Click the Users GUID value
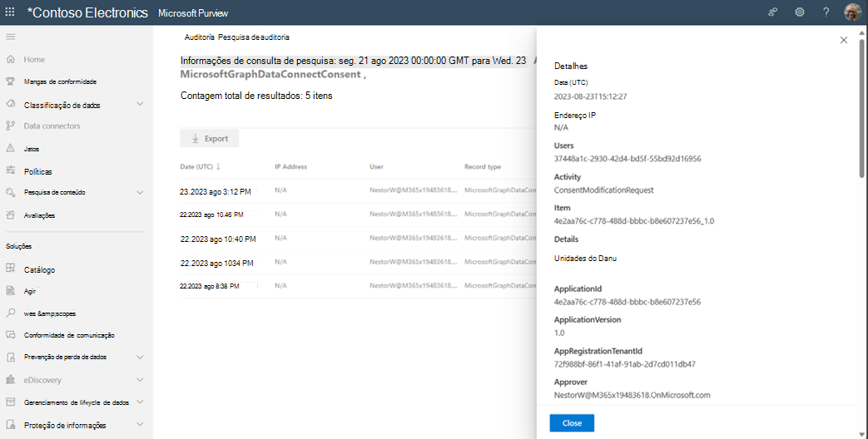Viewport: 868px width, 439px height. click(627, 159)
